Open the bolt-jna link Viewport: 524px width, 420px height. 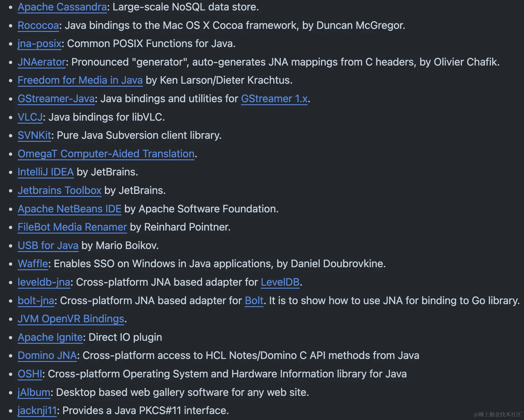point(36,301)
